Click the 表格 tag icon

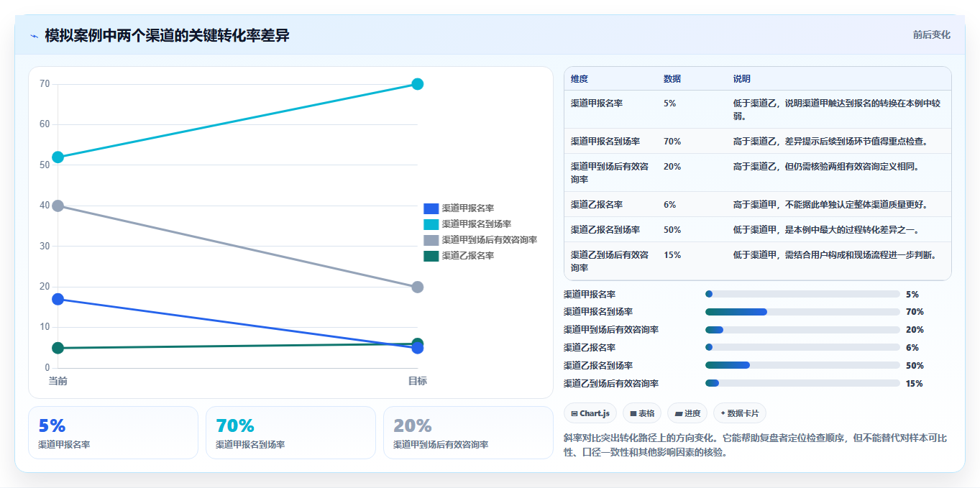633,413
